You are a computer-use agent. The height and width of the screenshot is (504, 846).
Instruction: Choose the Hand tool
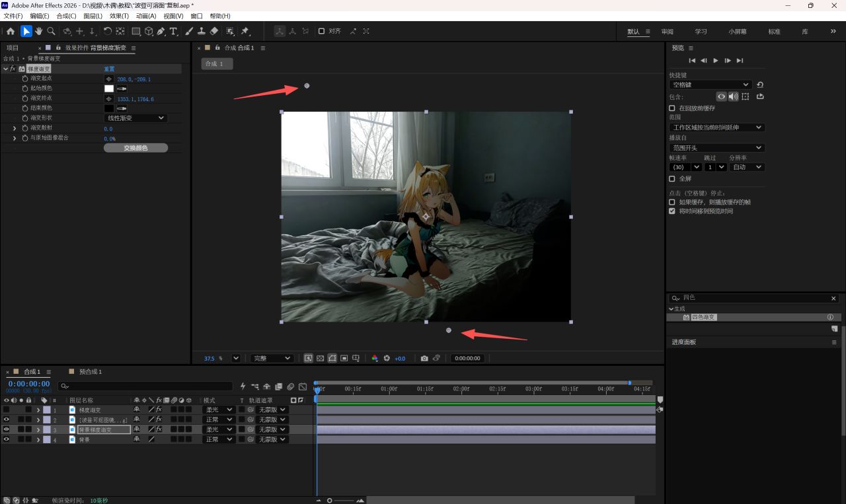point(38,31)
